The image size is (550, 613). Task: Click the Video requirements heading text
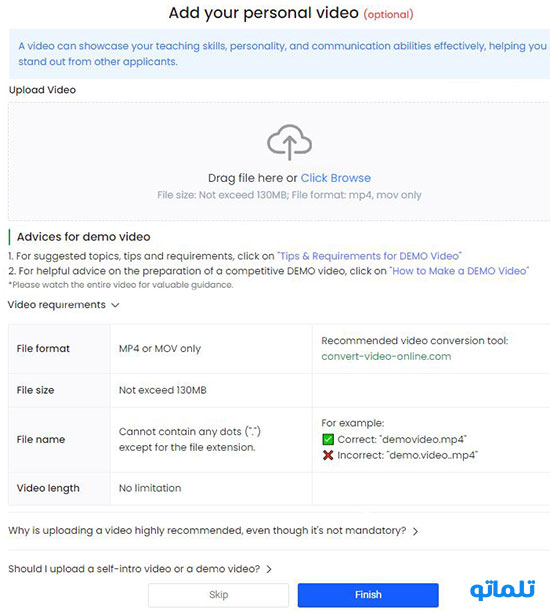(57, 305)
